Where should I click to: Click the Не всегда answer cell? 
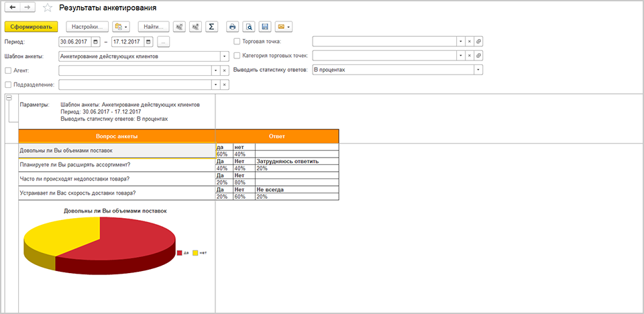pyautogui.click(x=297, y=189)
